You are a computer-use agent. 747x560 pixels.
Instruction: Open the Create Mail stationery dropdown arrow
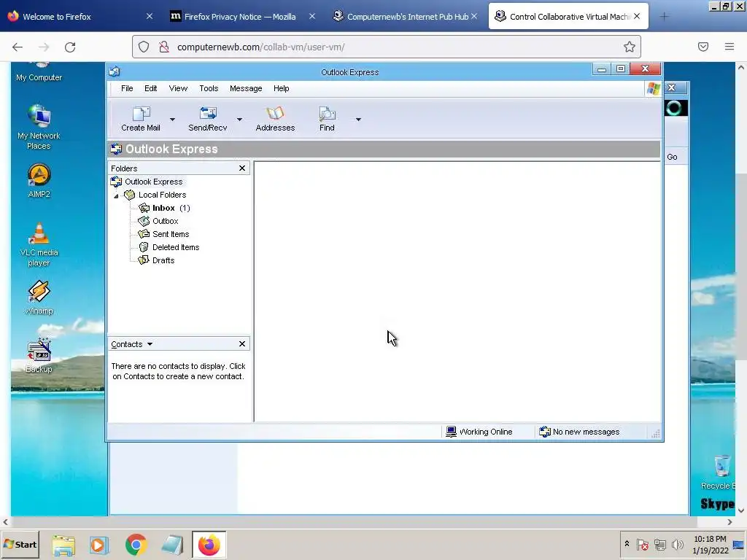coord(172,120)
